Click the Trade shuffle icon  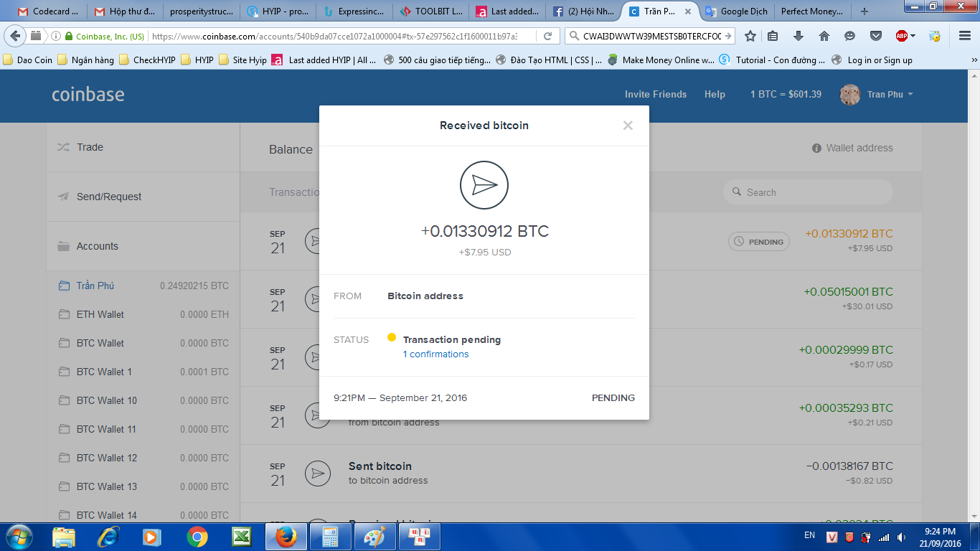click(x=63, y=147)
